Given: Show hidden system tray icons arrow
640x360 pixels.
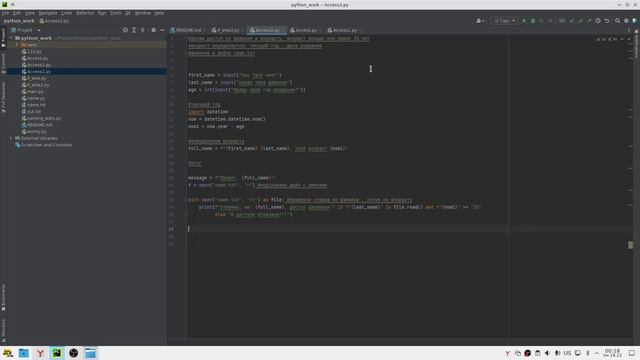Looking at the screenshot, I should pyautogui.click(x=597, y=353).
